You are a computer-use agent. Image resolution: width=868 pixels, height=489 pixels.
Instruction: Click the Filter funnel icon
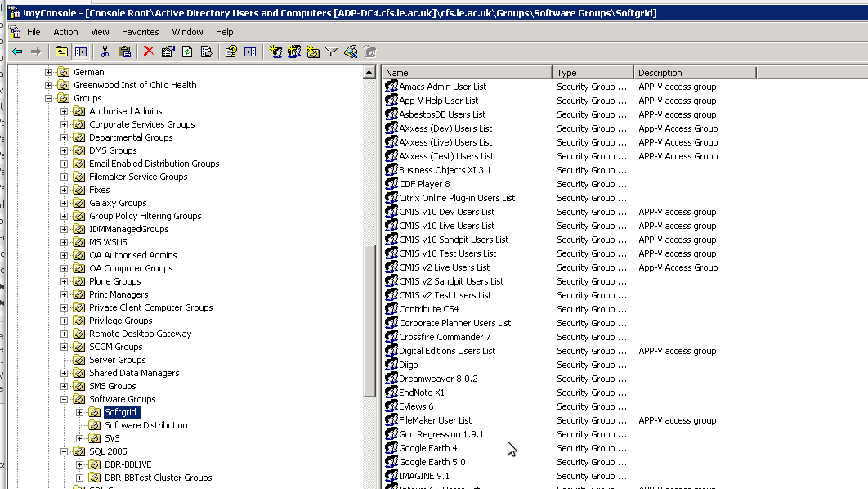tap(332, 52)
